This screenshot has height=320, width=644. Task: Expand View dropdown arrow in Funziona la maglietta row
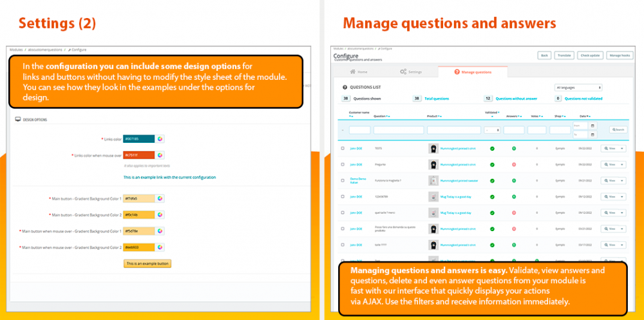622,180
